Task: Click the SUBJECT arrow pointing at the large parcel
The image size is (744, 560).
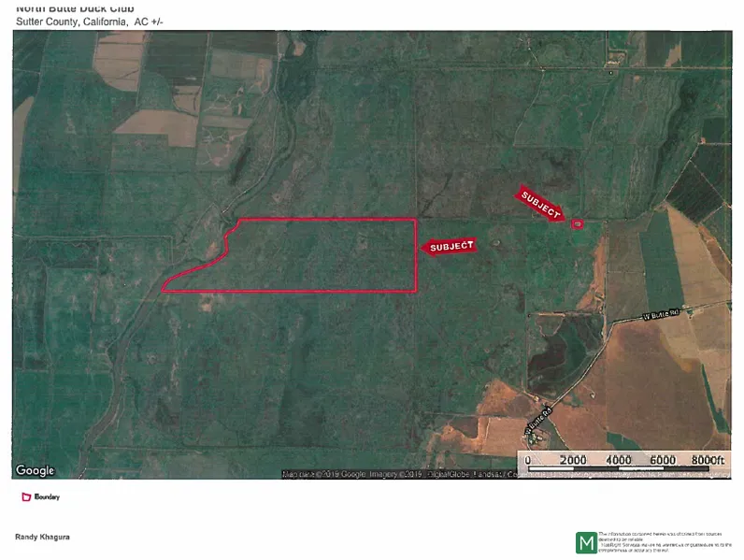Action: coord(451,246)
